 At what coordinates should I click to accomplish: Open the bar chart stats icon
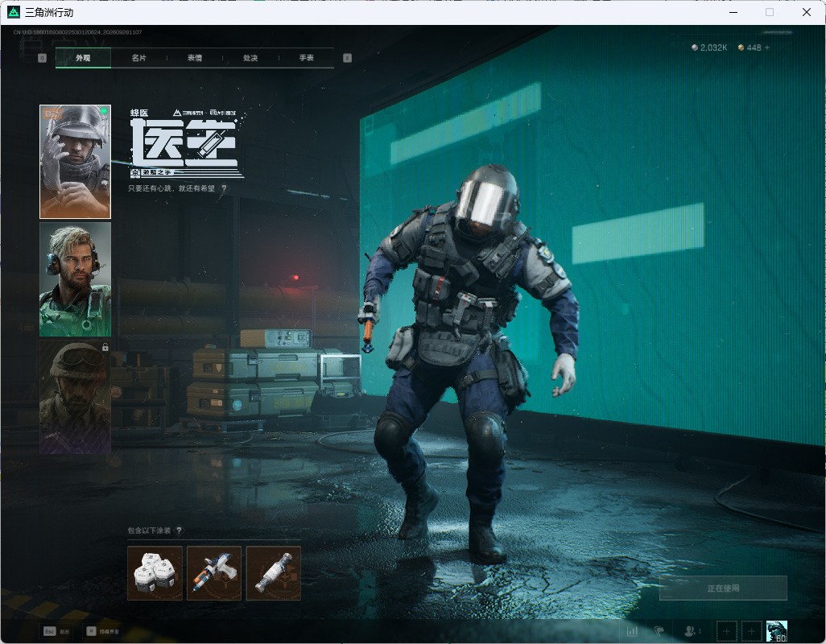click(632, 631)
